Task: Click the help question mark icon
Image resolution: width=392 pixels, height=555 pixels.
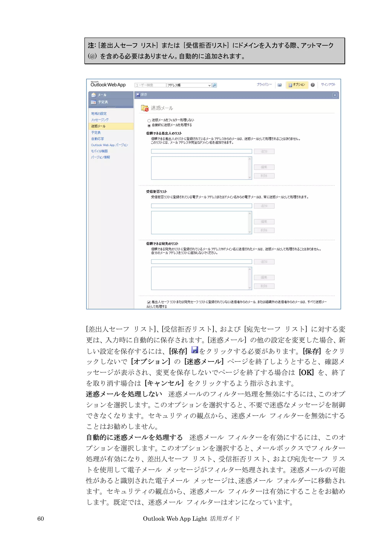Action: pyautogui.click(x=313, y=85)
